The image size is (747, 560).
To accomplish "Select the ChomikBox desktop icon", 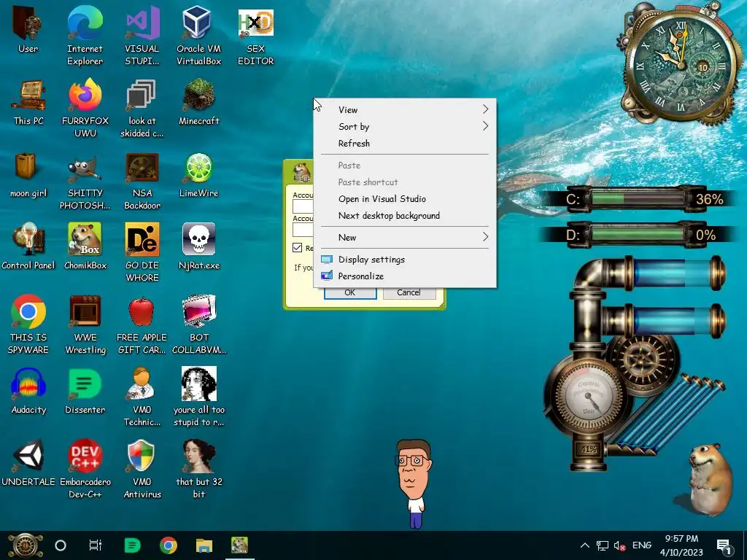I will pyautogui.click(x=85, y=246).
